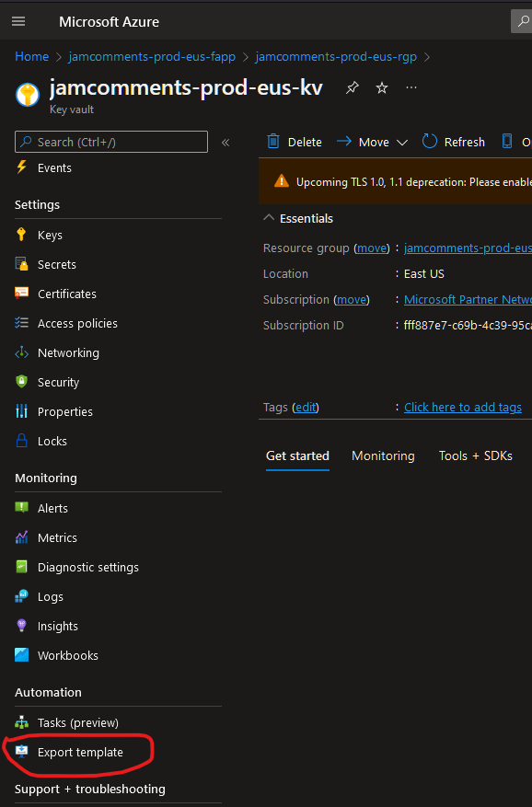Open the Microsoft Partner Network subscription link
532x807 pixels.
pos(468,300)
